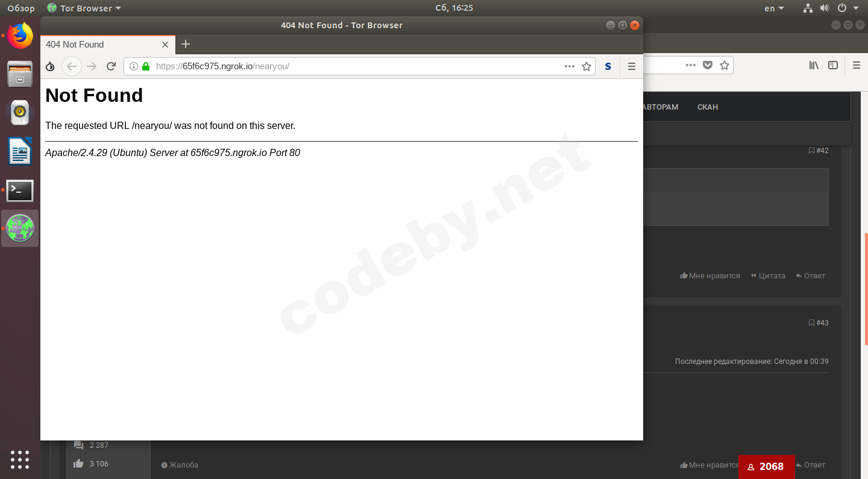Click Мне нравится beside Цитата

(710, 276)
